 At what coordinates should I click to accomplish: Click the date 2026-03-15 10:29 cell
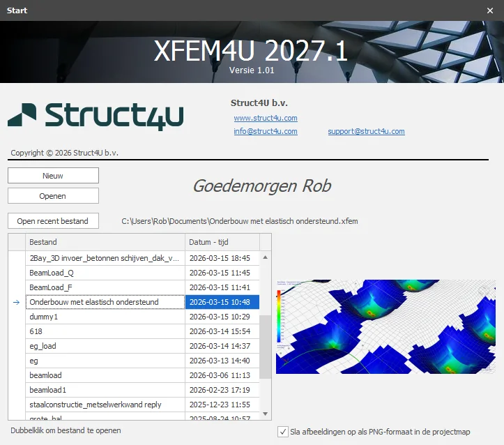222,317
